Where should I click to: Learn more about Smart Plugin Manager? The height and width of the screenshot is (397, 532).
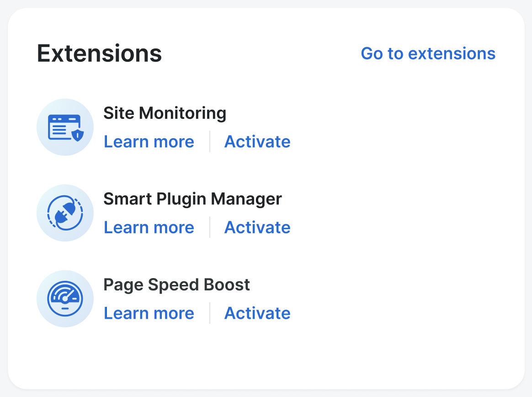pyautogui.click(x=149, y=227)
